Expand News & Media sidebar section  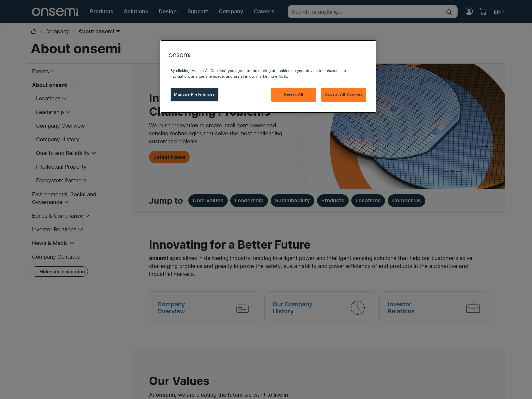pyautogui.click(x=72, y=243)
